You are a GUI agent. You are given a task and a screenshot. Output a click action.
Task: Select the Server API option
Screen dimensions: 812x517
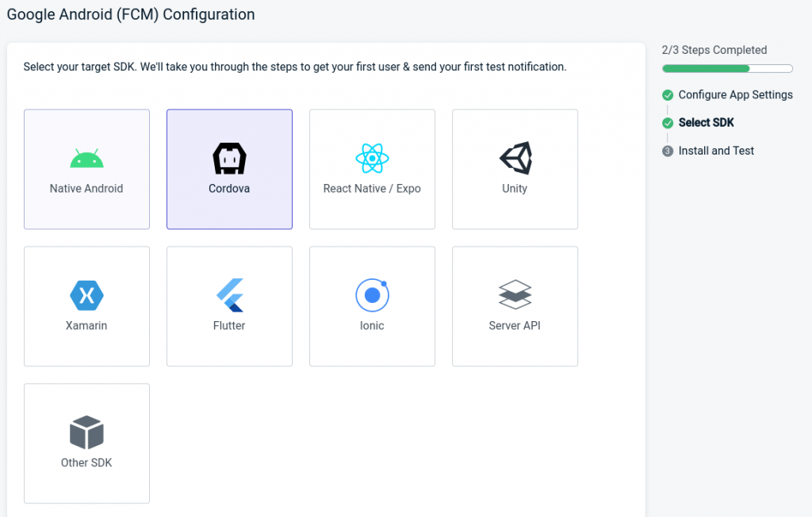(515, 306)
